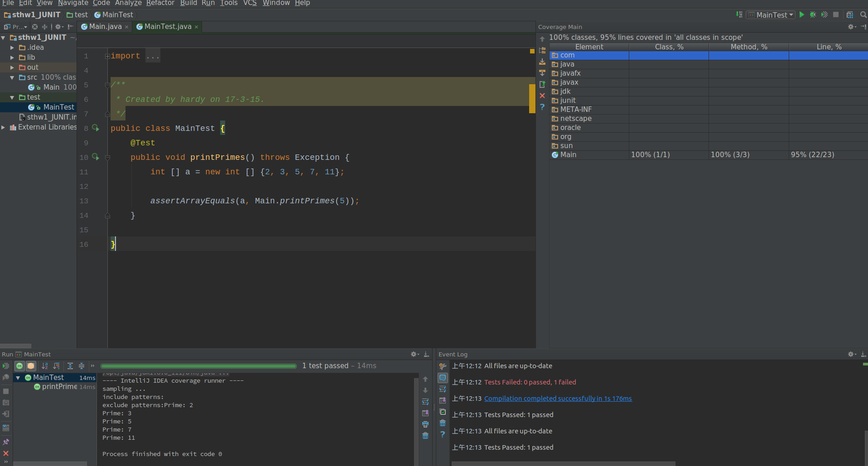Screen dimensions: 868x466
Task: Sort tests alphabetically in the Run toolbar
Action: (45, 366)
